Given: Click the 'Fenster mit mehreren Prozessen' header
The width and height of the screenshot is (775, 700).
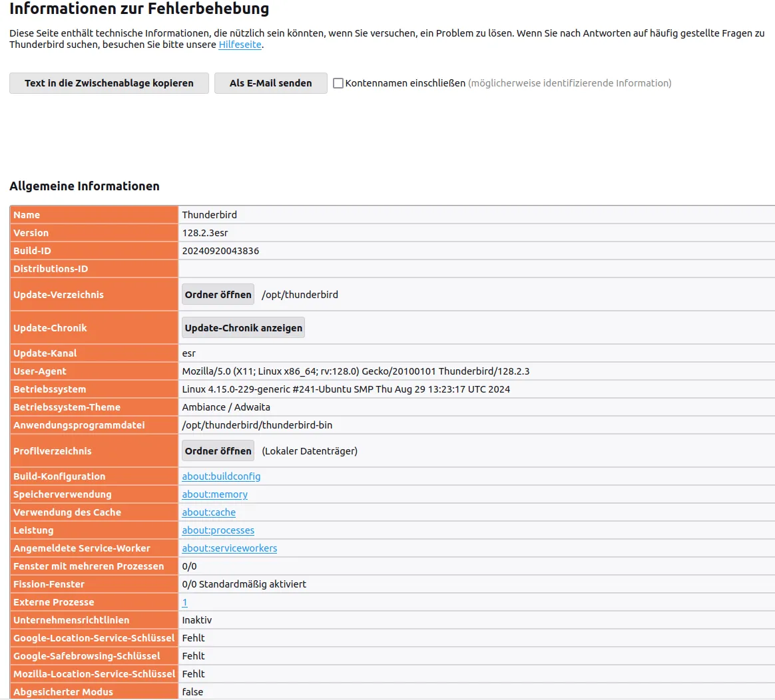Looking at the screenshot, I should pyautogui.click(x=94, y=566).
